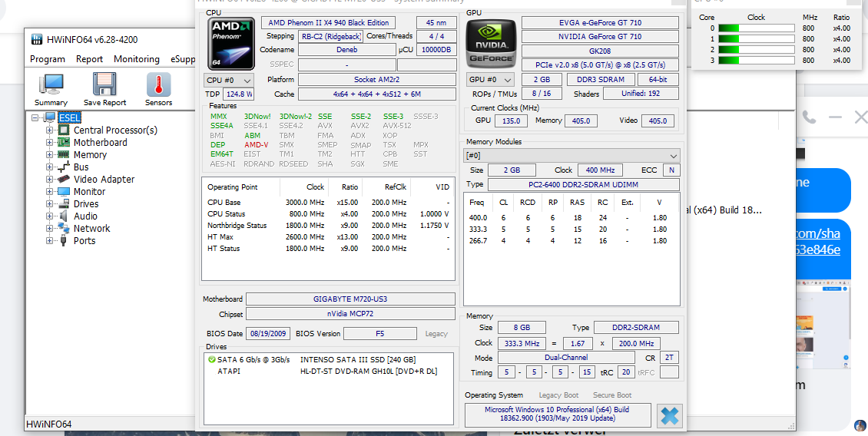Click the nVidia MCP72 chipset field
This screenshot has width=868, height=436.
[352, 314]
